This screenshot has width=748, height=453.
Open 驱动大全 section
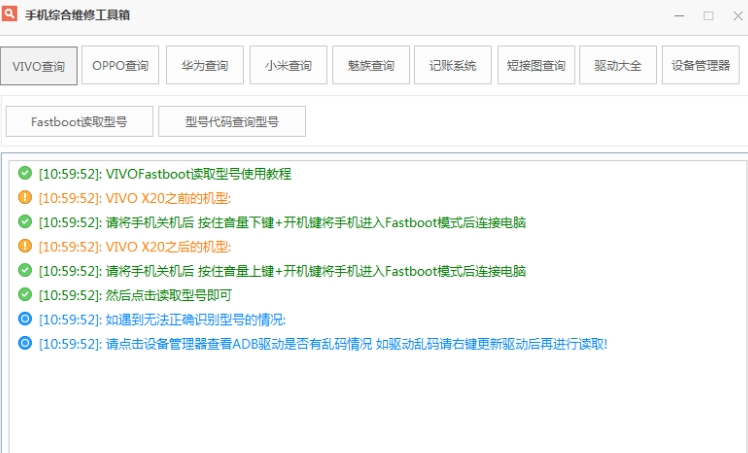618,65
